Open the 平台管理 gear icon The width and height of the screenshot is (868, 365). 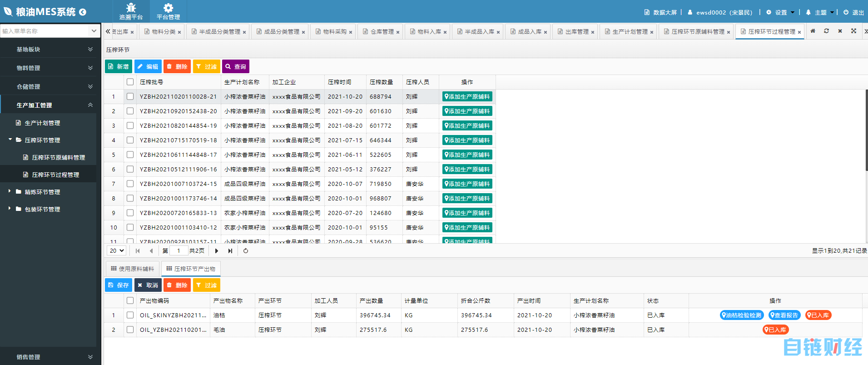tap(168, 8)
